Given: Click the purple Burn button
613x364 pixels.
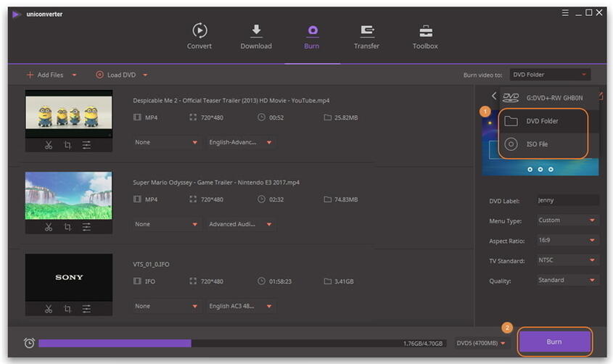Looking at the screenshot, I should tap(554, 342).
